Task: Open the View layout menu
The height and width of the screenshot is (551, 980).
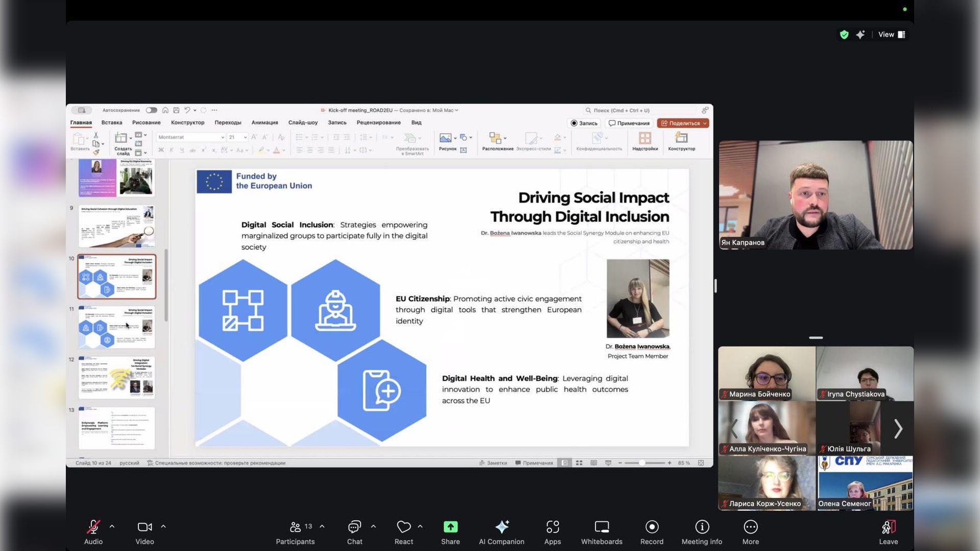Action: (x=891, y=35)
